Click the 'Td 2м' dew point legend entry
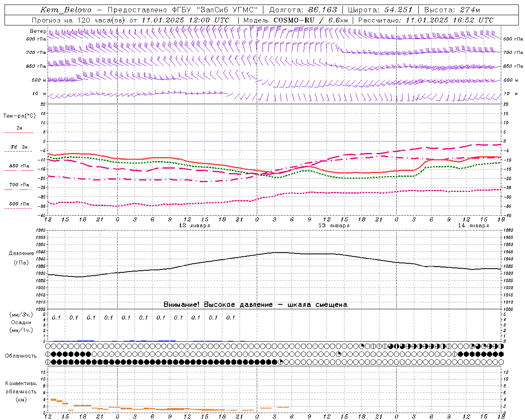Viewport: 525px width, 420px height. [x=19, y=147]
